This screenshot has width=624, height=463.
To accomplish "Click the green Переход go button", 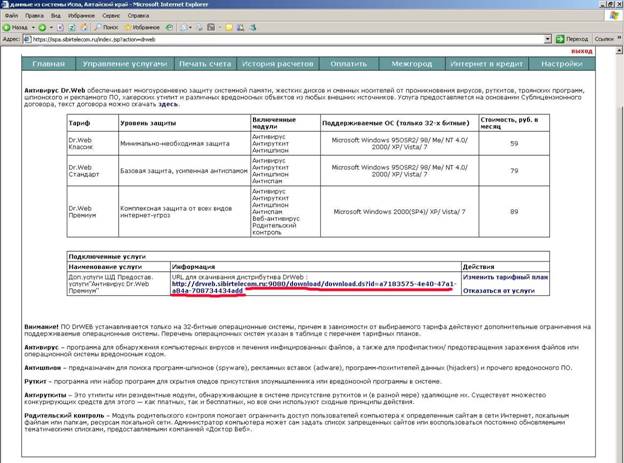I will [x=571, y=39].
